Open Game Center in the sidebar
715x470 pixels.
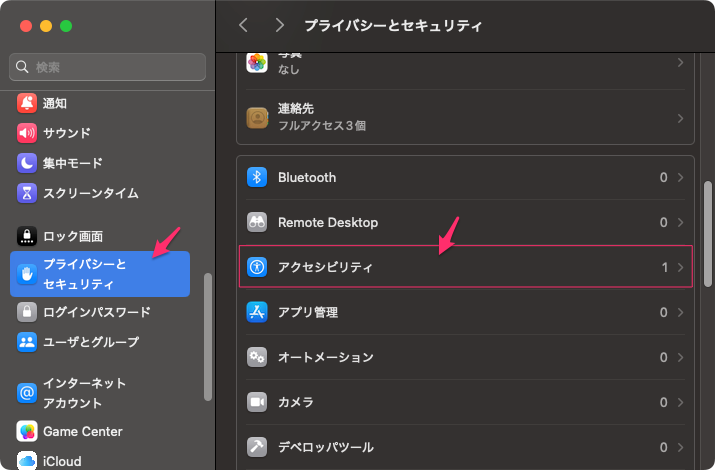tap(82, 432)
